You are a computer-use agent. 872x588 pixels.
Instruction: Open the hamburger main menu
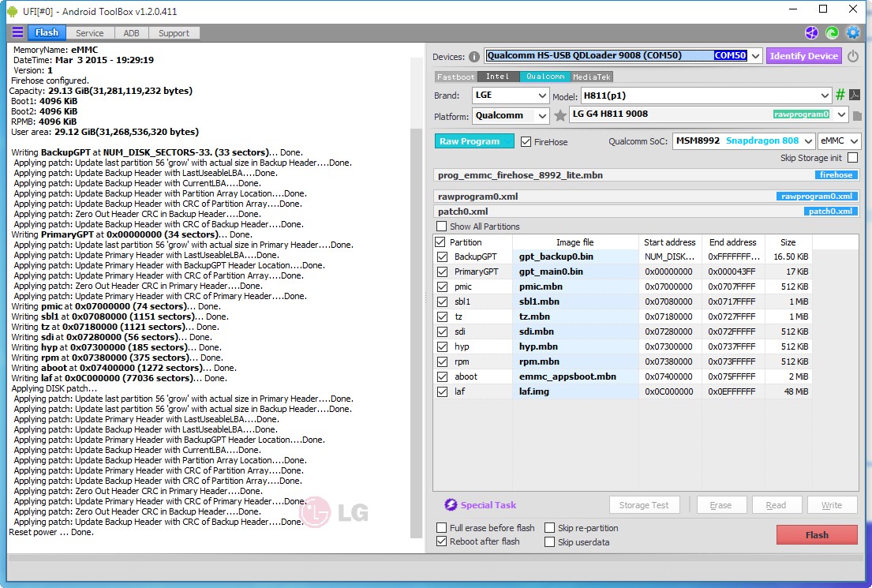point(17,32)
